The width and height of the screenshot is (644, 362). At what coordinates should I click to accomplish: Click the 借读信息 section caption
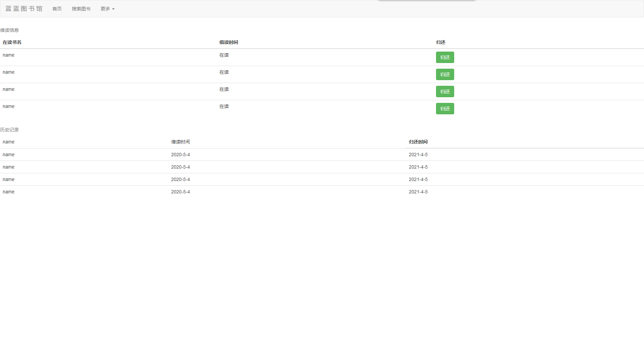click(9, 30)
